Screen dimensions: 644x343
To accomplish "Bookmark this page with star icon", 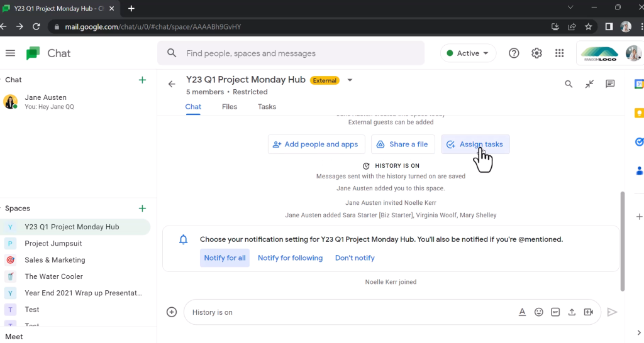I will pos(589,26).
